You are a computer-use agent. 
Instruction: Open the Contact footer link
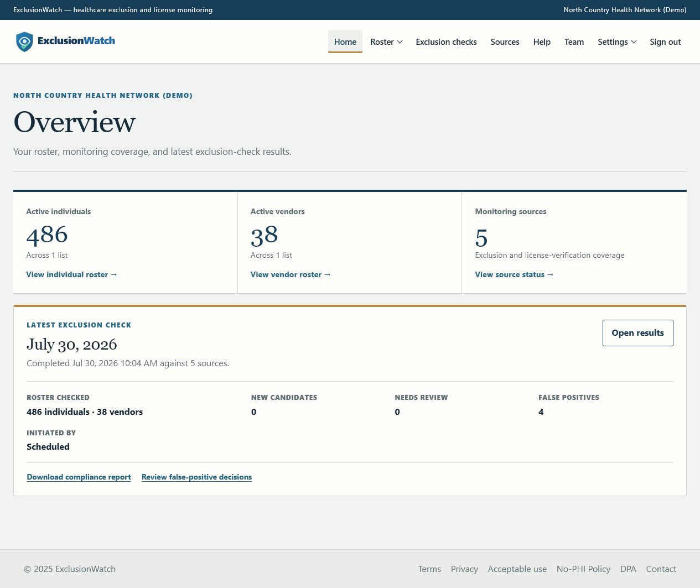(661, 569)
